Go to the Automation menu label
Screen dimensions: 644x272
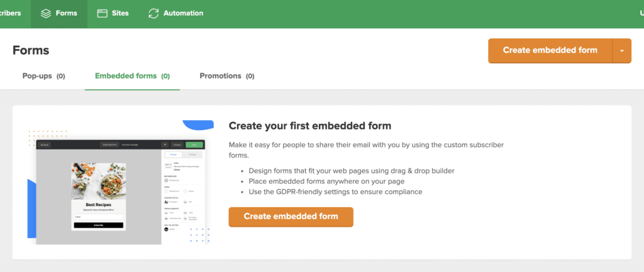click(183, 13)
